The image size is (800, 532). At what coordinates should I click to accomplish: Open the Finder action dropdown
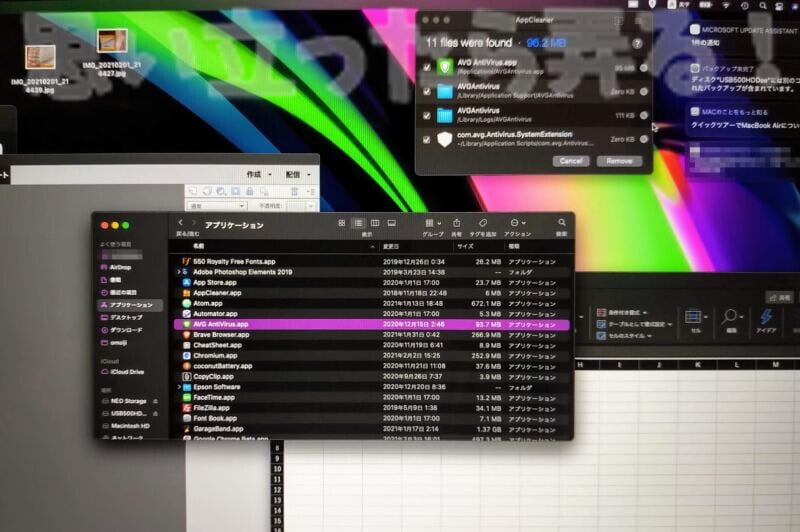click(x=518, y=223)
